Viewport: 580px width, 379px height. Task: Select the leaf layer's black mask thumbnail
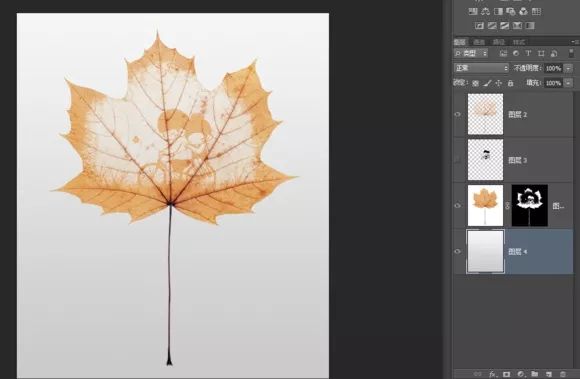click(530, 206)
